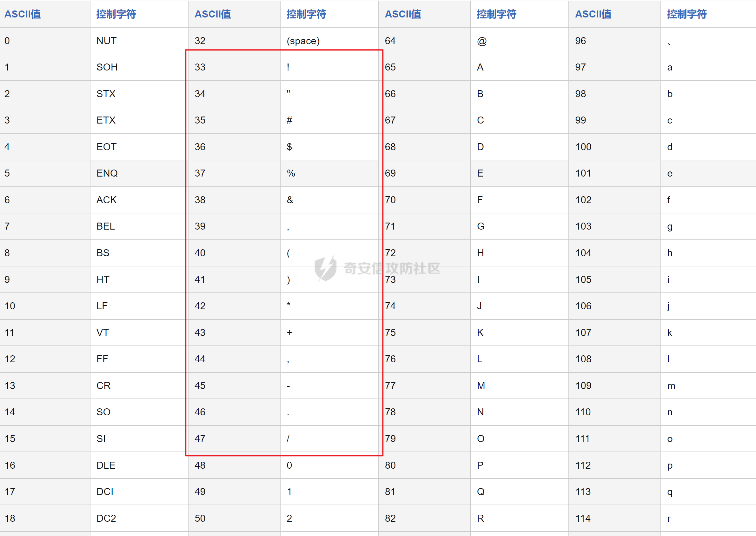Click the $ character cell
This screenshot has height=536, width=756.
(x=289, y=147)
